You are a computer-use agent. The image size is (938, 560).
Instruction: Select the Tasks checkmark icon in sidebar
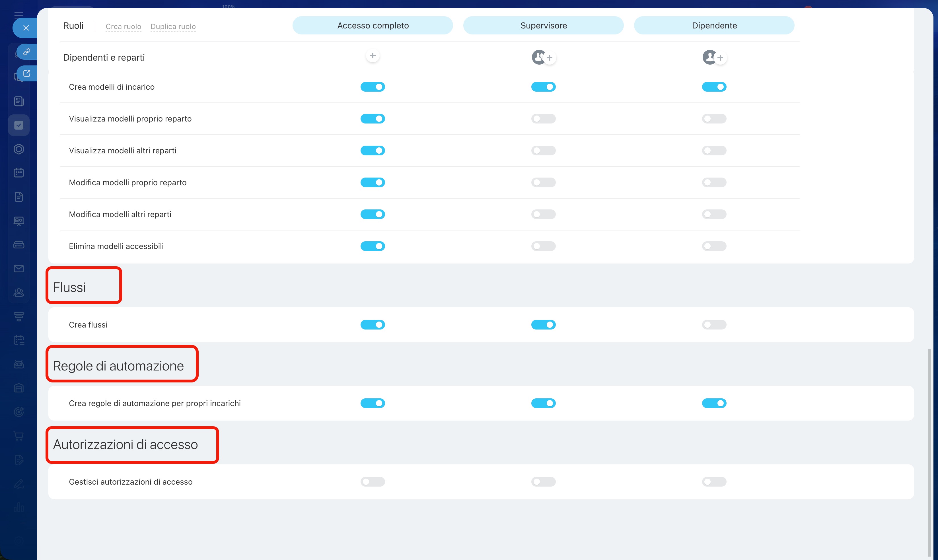19,125
